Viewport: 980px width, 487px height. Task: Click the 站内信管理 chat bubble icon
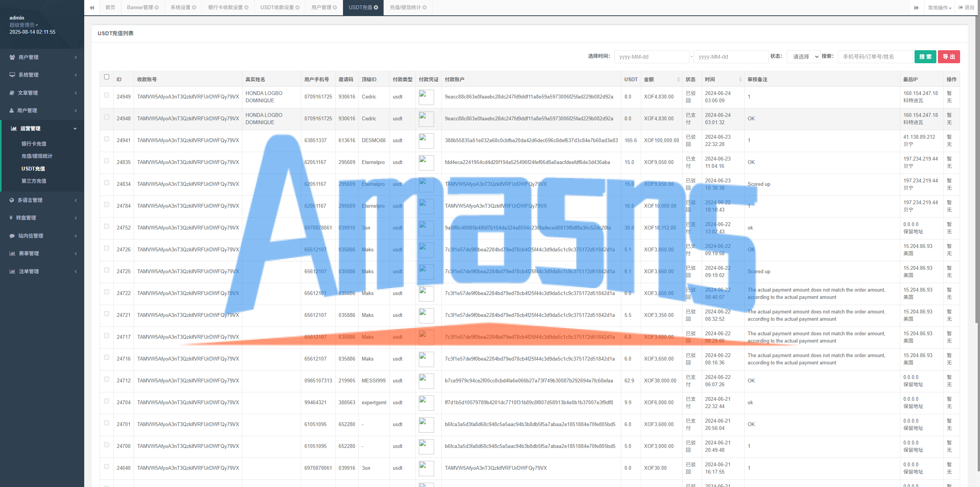(x=12, y=236)
